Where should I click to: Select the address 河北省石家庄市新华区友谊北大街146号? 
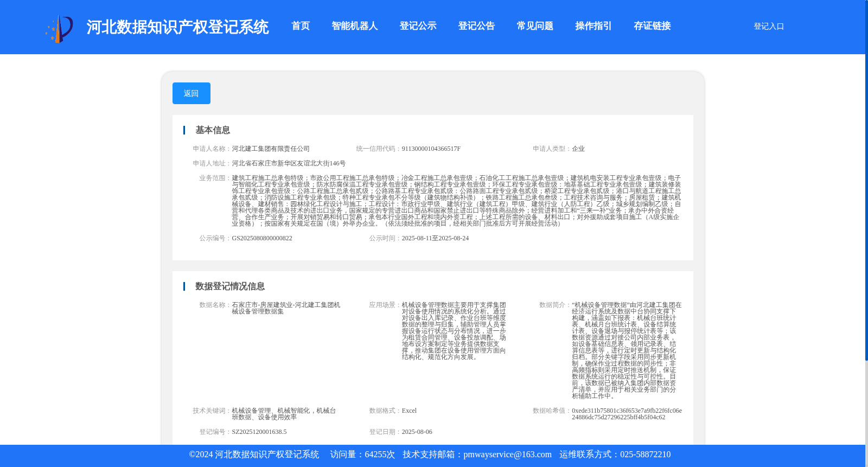pos(289,163)
